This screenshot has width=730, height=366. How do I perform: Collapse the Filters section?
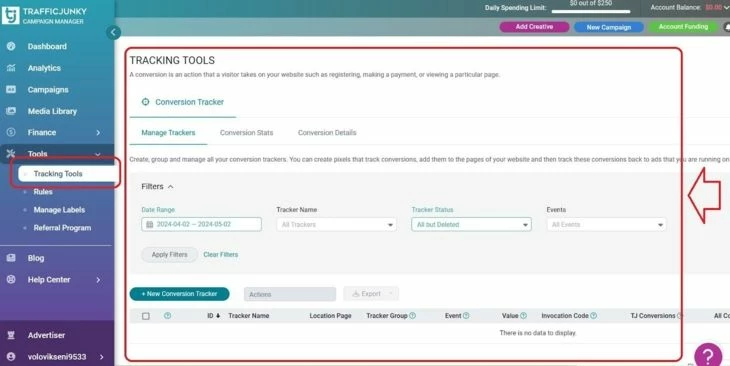point(157,186)
